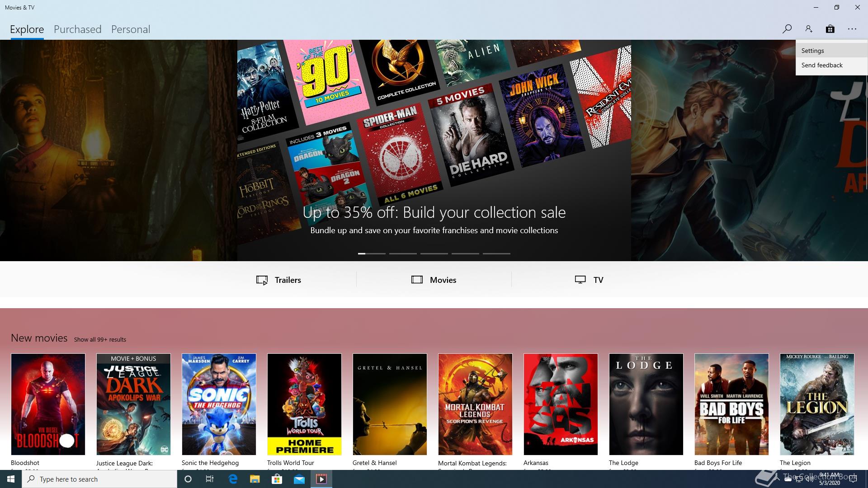The height and width of the screenshot is (488, 868).
Task: Open Bad Boys For Life poster
Action: tap(731, 404)
